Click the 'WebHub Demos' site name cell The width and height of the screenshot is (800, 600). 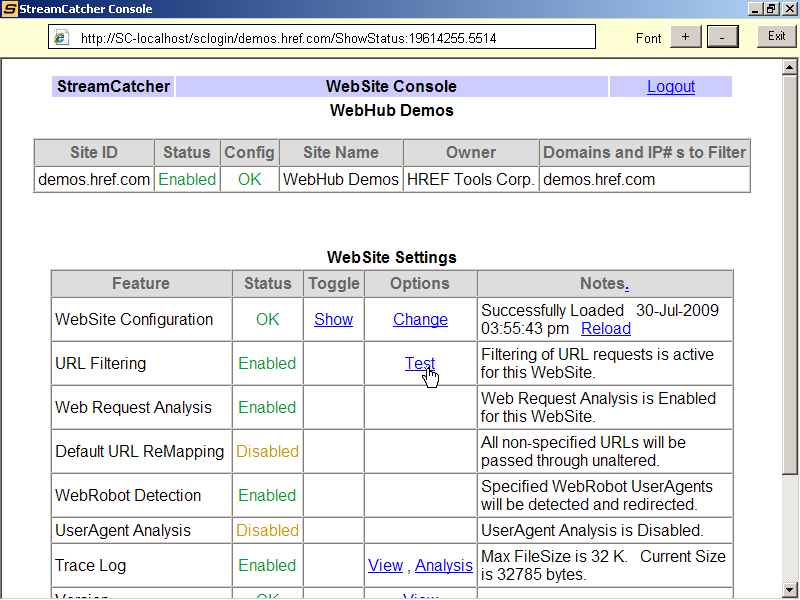click(x=341, y=180)
